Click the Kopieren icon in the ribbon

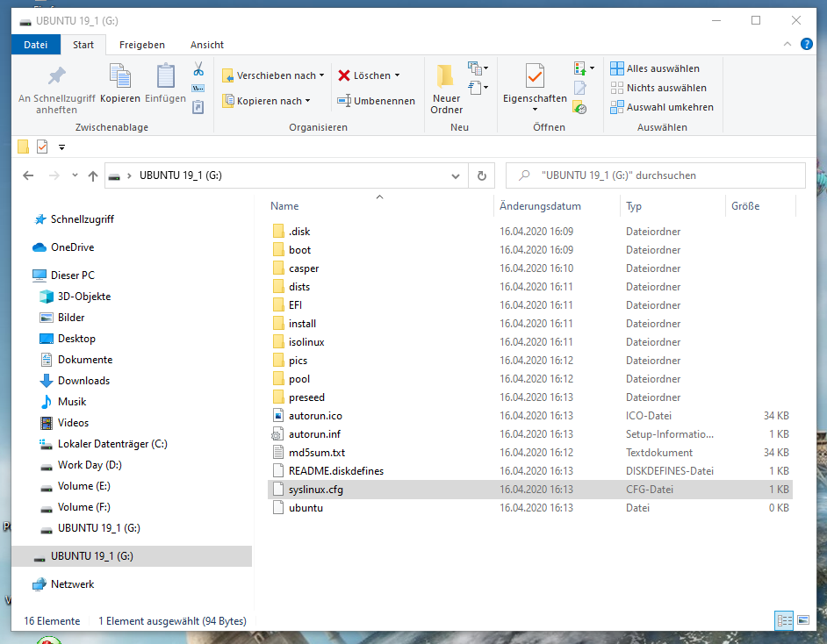tap(119, 75)
